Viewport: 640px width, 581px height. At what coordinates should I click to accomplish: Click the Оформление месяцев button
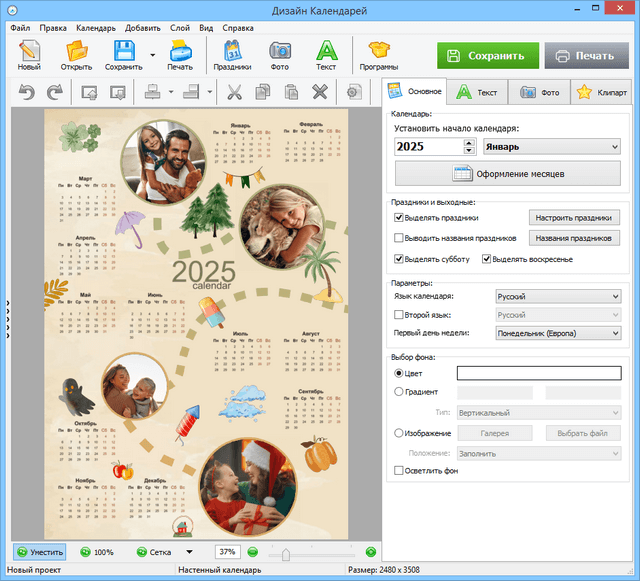[508, 173]
